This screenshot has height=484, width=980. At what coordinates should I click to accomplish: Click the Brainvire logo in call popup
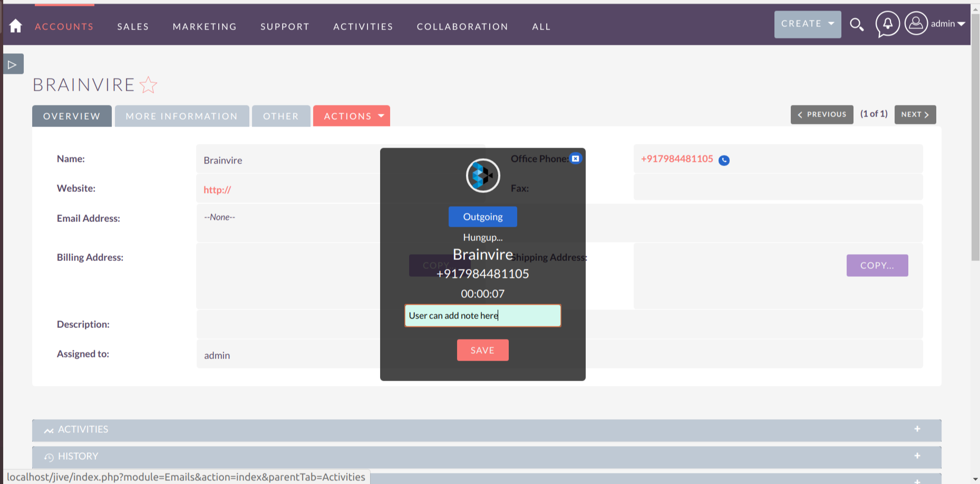(483, 176)
